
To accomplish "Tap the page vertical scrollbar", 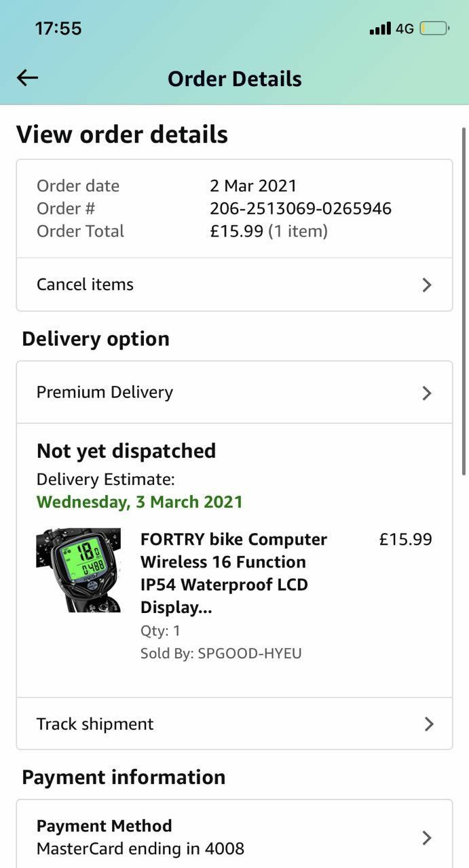I will (x=464, y=302).
